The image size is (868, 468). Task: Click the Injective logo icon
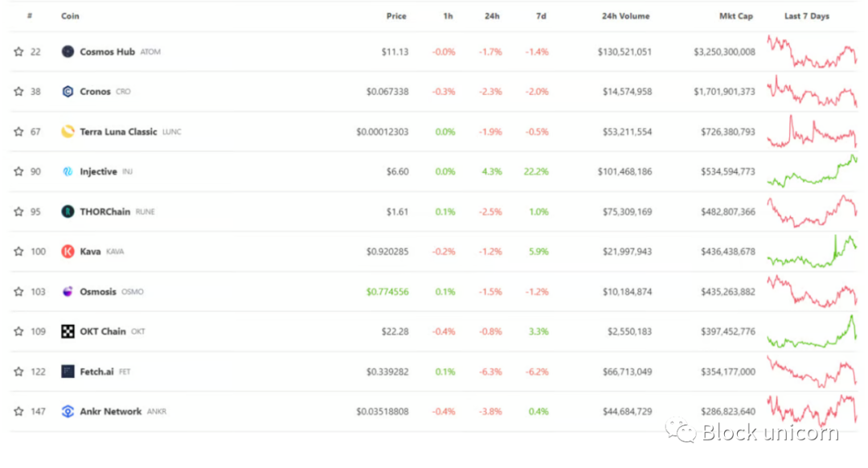68,171
